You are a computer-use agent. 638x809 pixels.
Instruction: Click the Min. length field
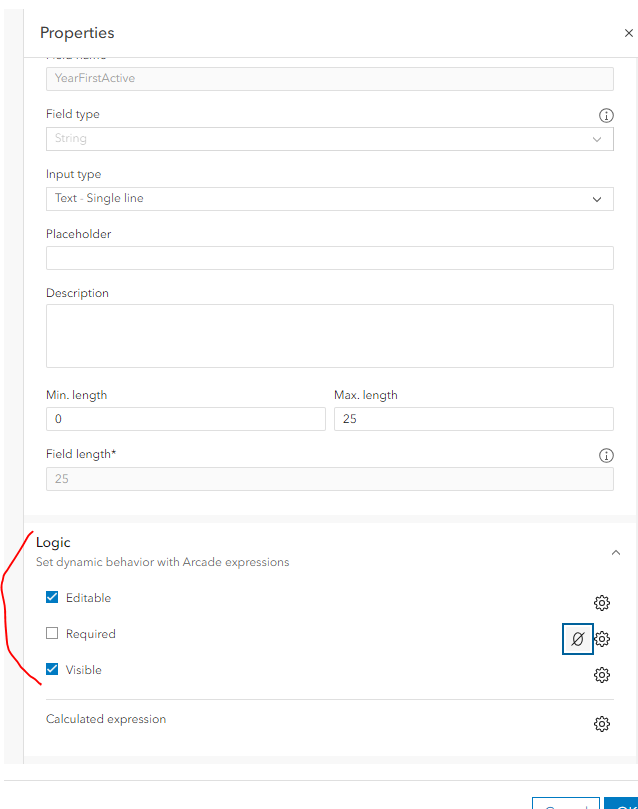(x=185, y=419)
